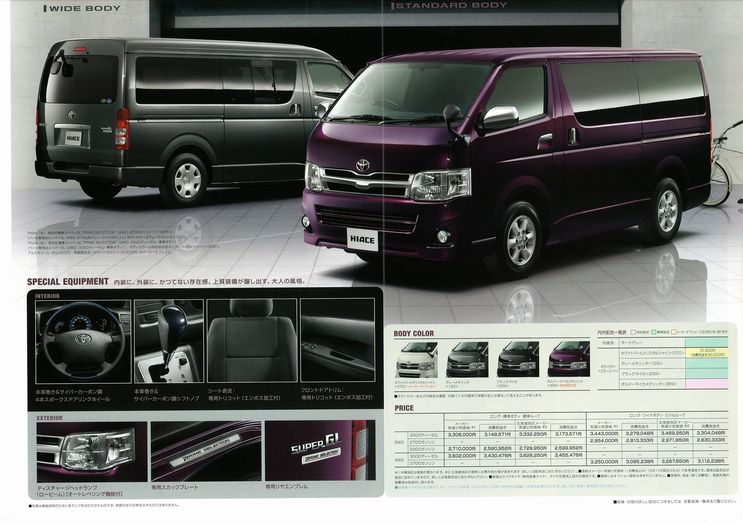Click the yellow cell in color table
The image size is (743, 525).
(706, 353)
